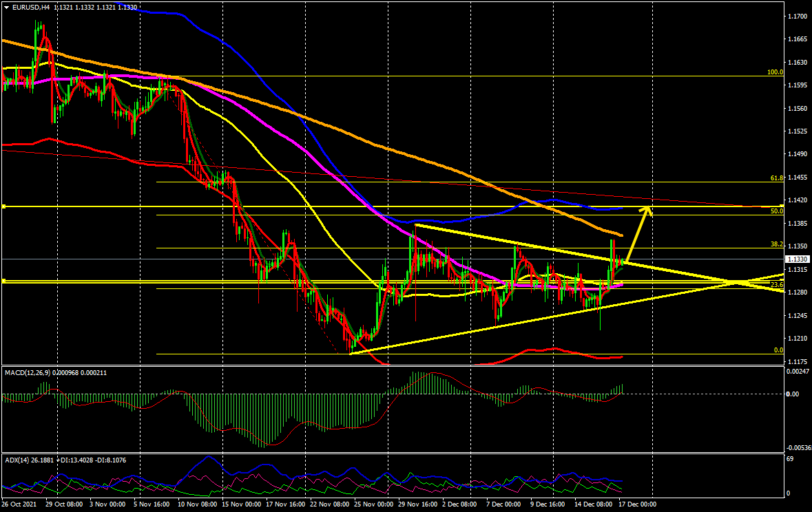812x512 pixels.
Task: Select the 50.0 Fibonacci level label
Action: pyautogui.click(x=776, y=211)
